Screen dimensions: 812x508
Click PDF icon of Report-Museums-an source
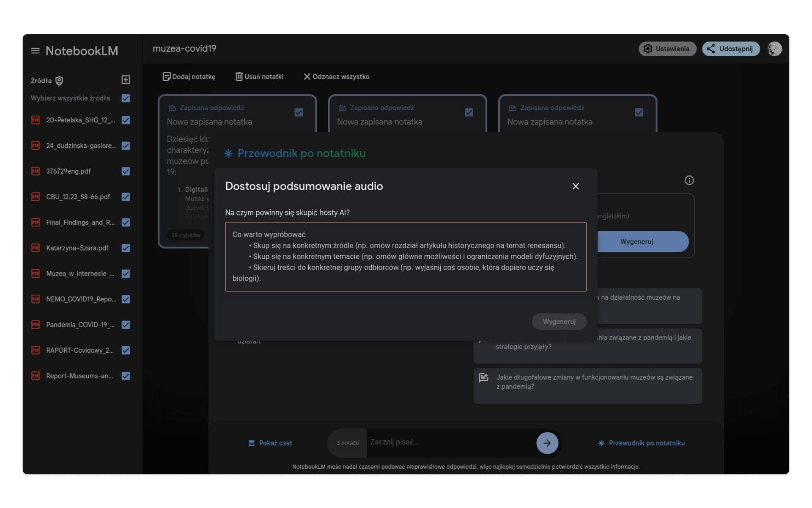click(36, 376)
